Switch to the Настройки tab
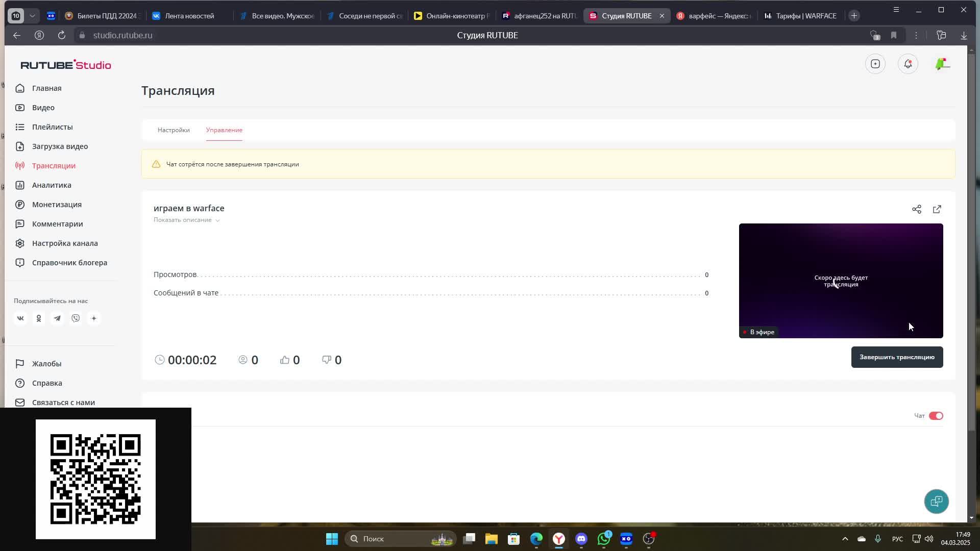 (x=174, y=130)
